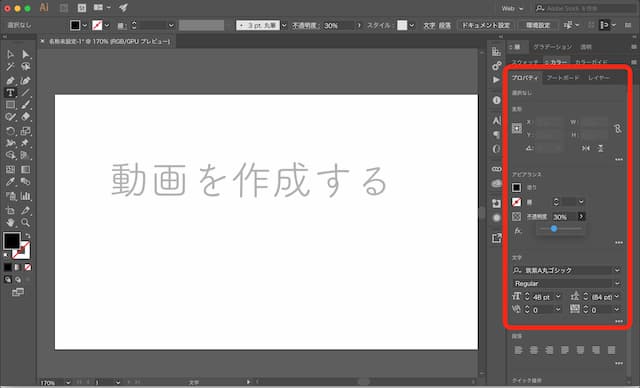
Task: Select the Paintbrush tool
Action: (26, 105)
